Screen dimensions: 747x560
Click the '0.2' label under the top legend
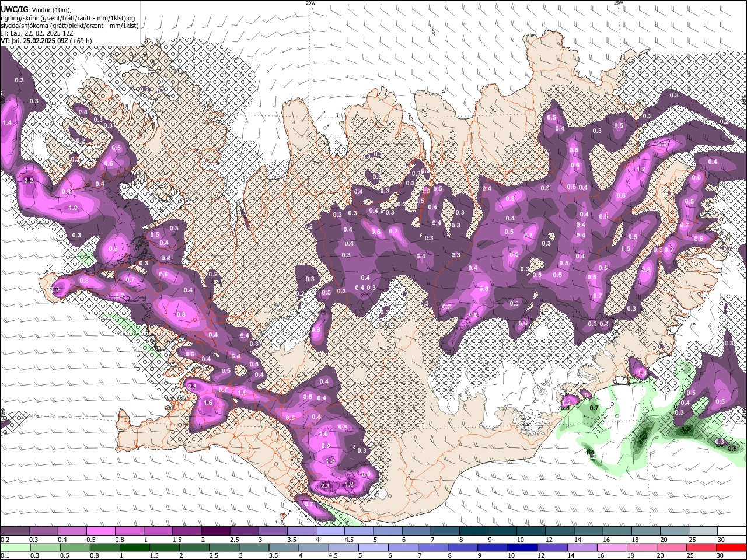point(5,540)
